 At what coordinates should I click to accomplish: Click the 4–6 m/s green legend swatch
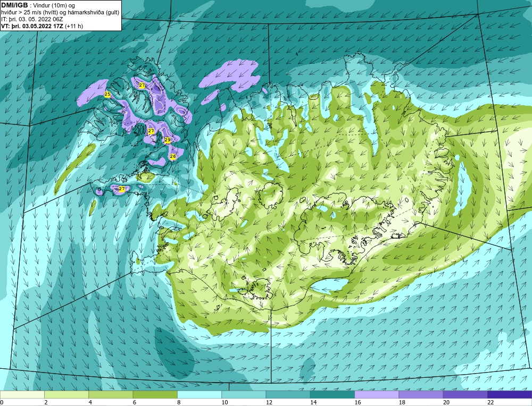(111, 395)
